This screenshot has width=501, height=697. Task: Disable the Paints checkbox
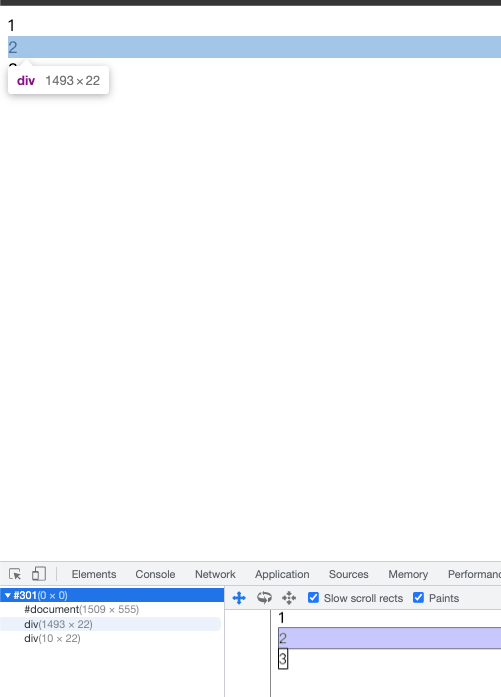click(418, 597)
